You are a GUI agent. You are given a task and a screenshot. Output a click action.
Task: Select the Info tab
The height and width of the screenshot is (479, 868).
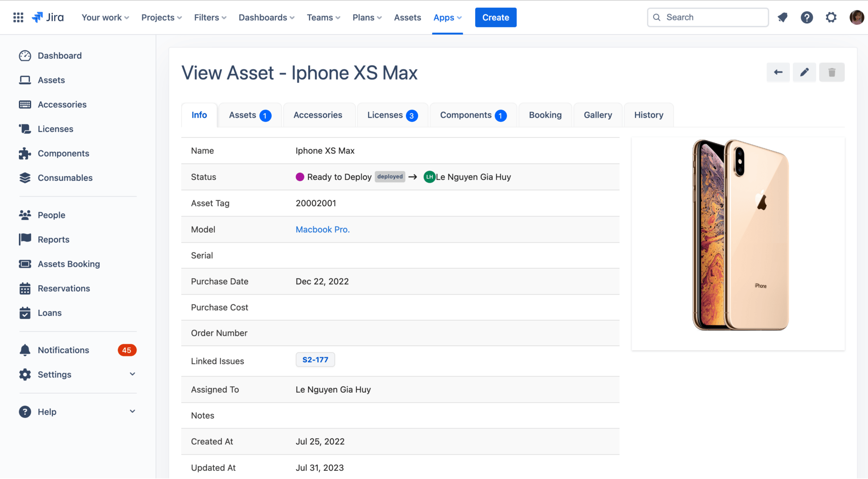point(199,115)
